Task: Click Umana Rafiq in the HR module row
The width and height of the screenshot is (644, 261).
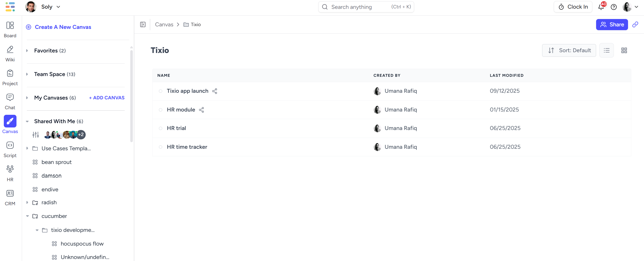Action: pos(401,110)
